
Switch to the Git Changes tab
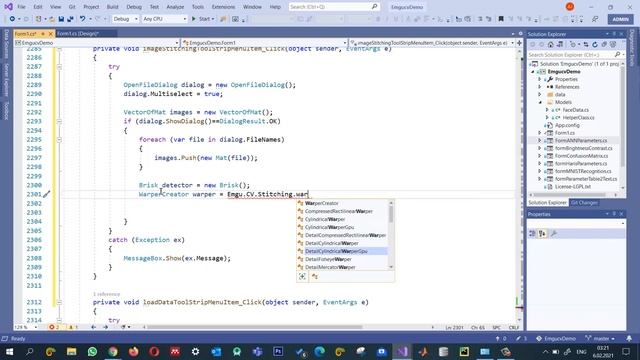pyautogui.click(x=584, y=203)
